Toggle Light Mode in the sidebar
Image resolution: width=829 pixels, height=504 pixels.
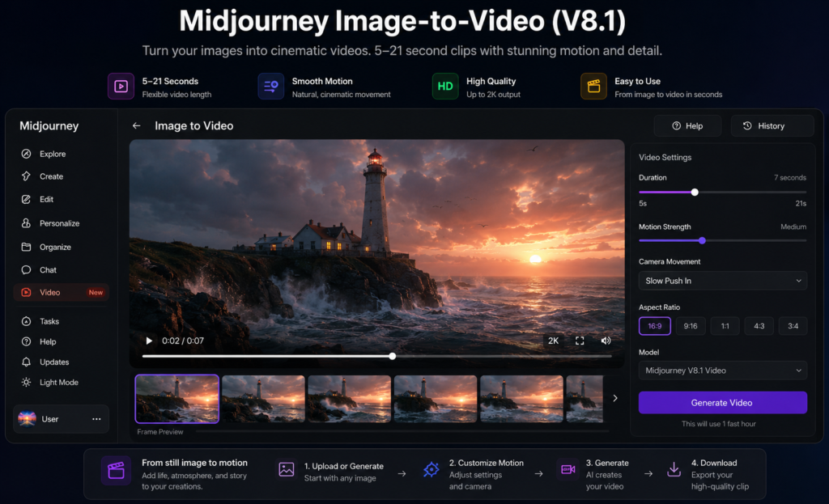(x=58, y=382)
